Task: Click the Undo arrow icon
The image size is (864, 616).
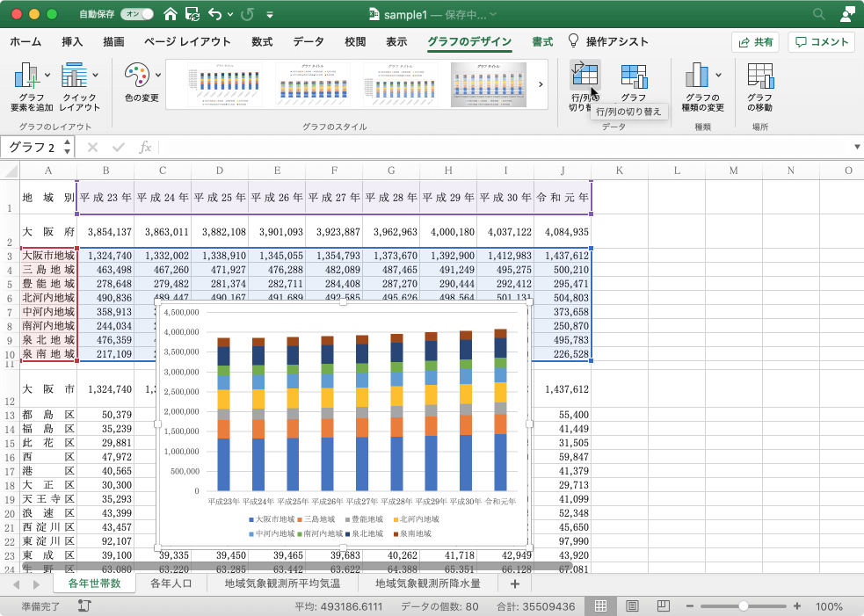Action: tap(214, 14)
